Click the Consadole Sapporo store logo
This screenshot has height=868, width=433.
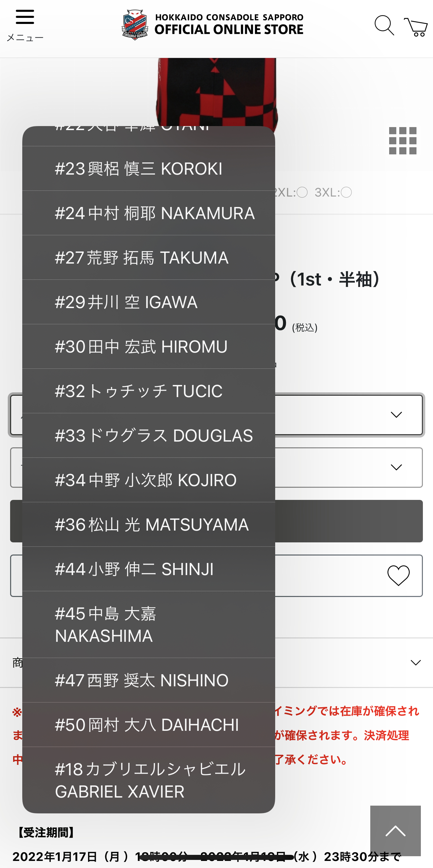click(x=212, y=25)
